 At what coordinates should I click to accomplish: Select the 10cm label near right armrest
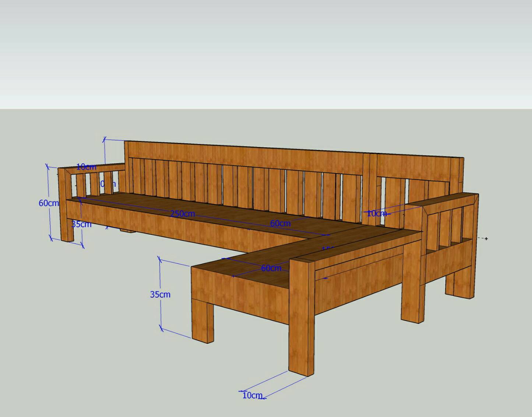pyautogui.click(x=377, y=213)
